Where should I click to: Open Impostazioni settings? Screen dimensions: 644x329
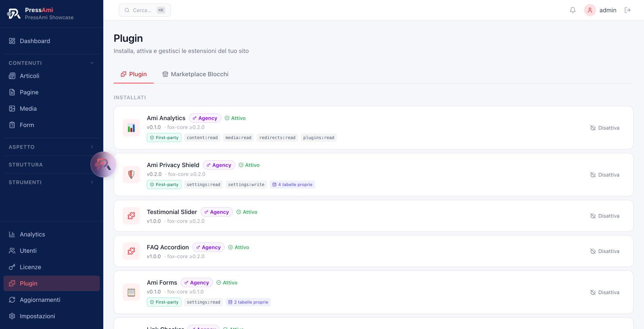tap(52, 316)
